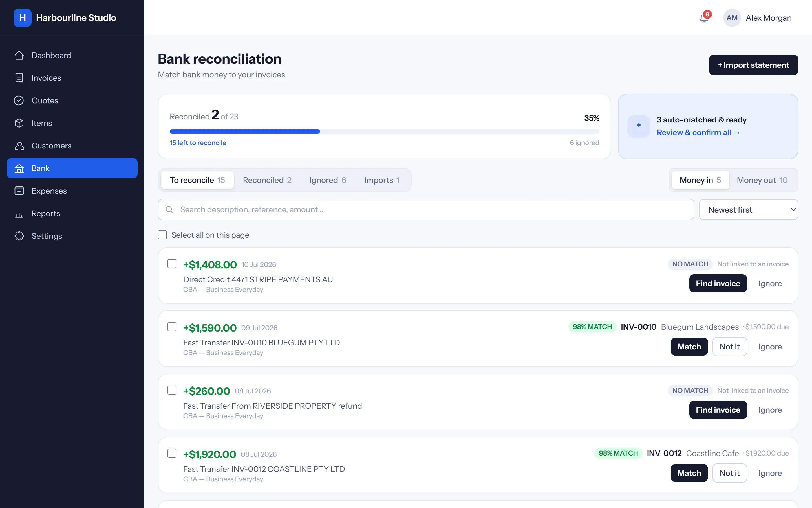Open Reports in the sidebar

click(72, 213)
